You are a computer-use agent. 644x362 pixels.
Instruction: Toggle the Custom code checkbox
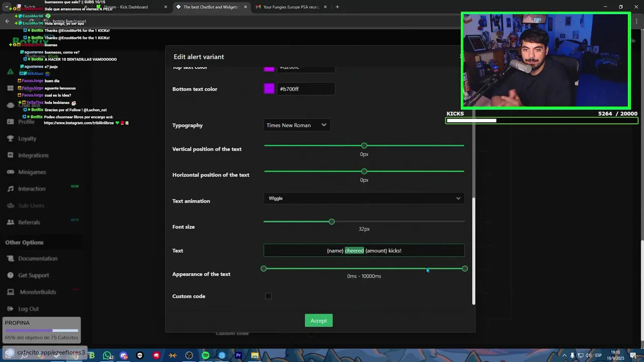pyautogui.click(x=268, y=296)
